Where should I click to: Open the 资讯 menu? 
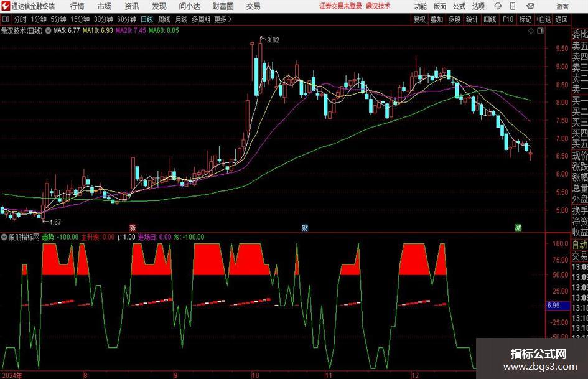point(132,6)
